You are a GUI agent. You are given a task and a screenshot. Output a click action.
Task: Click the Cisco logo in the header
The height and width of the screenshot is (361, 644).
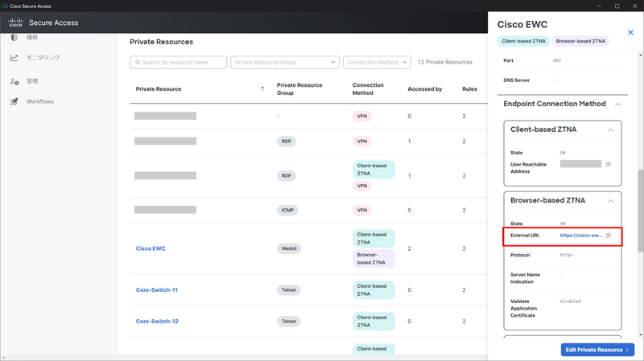coord(15,23)
